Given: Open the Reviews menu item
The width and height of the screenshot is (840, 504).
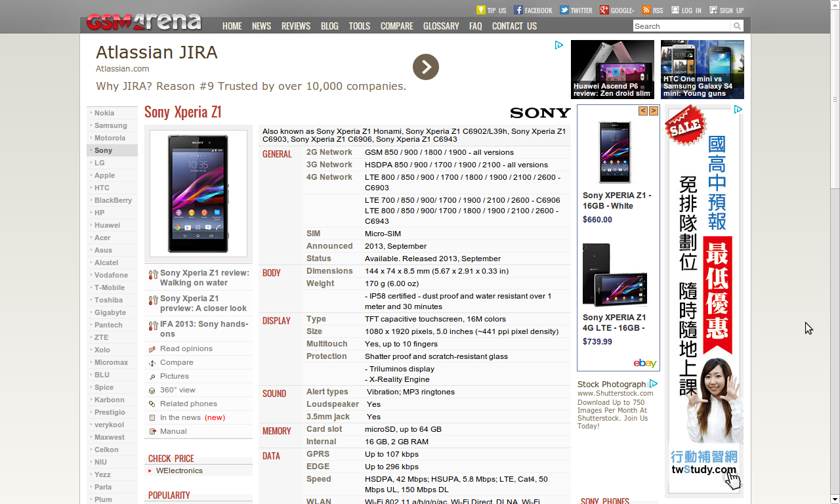Looking at the screenshot, I should pos(296,26).
